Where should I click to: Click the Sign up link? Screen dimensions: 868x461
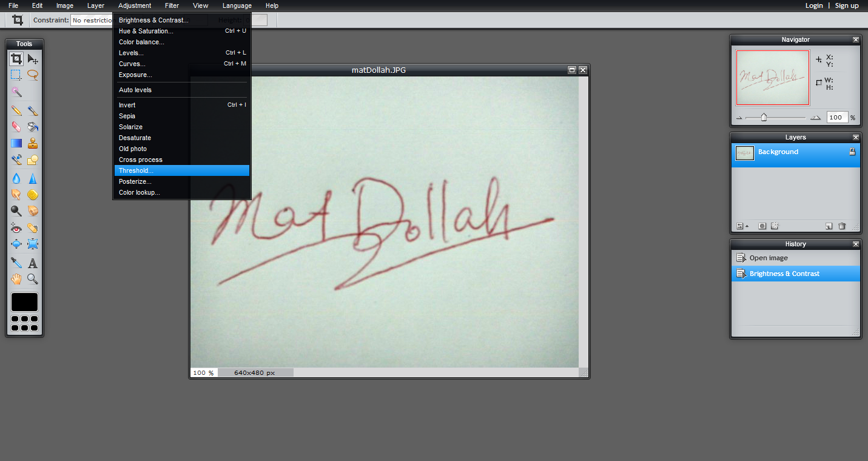847,5
